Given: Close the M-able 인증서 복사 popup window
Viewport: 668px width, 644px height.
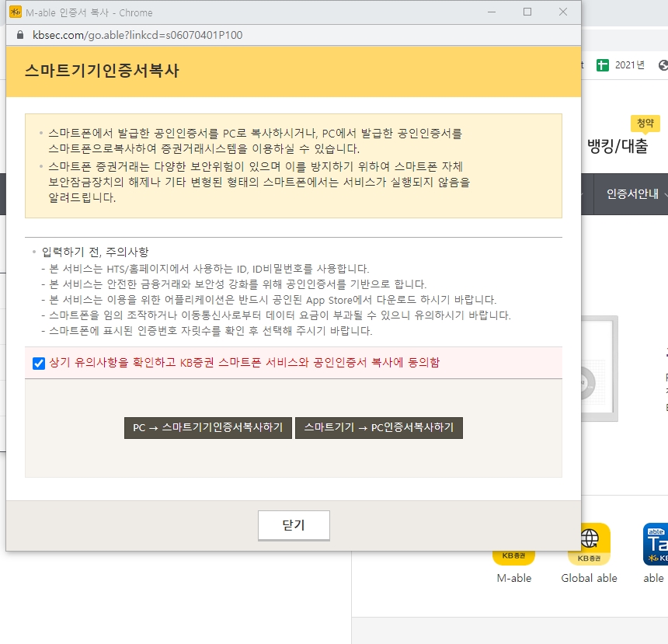Looking at the screenshot, I should tap(563, 12).
